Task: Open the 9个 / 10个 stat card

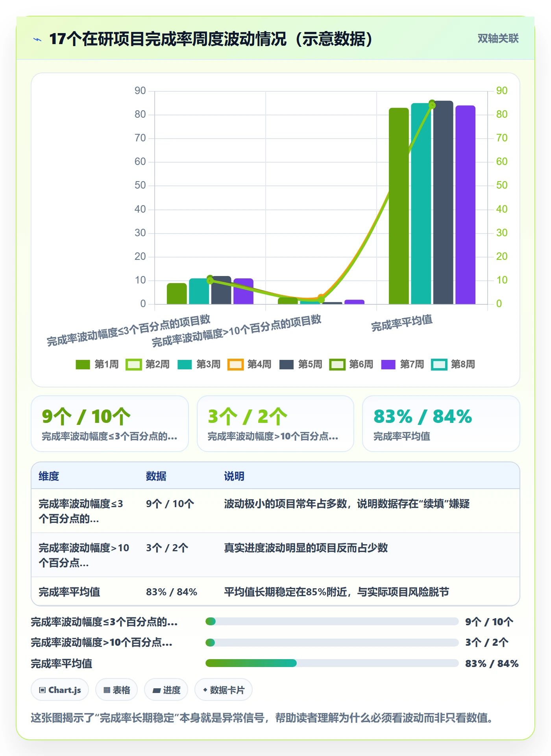Action: 110,424
